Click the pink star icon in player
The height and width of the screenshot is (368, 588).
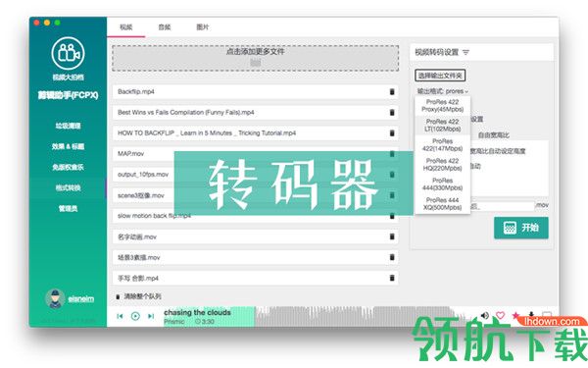516,315
